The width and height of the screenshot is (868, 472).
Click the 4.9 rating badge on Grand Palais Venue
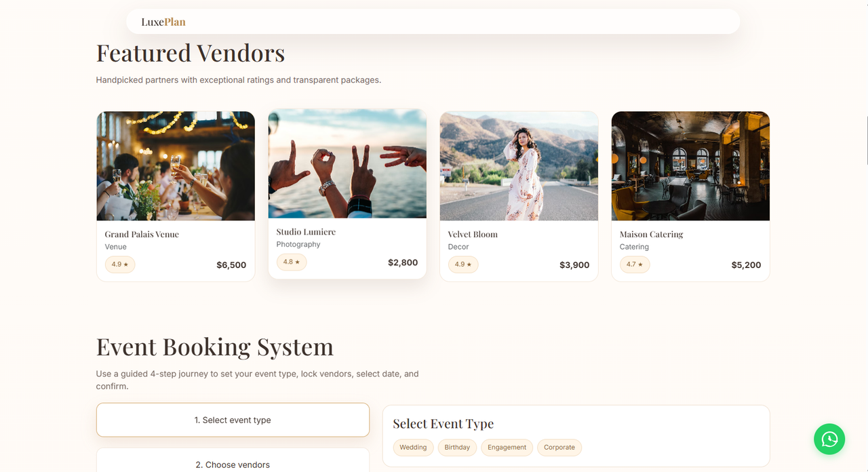click(x=120, y=264)
